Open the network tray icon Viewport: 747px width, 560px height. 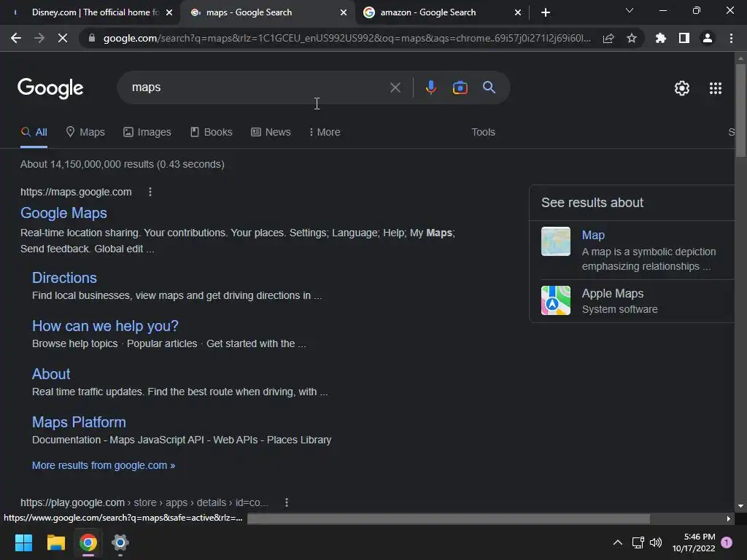(x=638, y=542)
